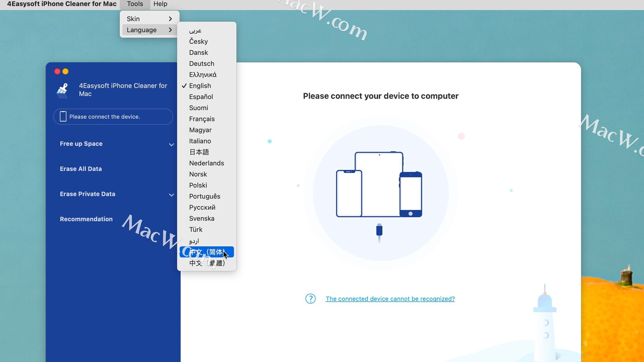Click Erase Private Data sidebar label
The height and width of the screenshot is (362, 644).
coord(88,194)
